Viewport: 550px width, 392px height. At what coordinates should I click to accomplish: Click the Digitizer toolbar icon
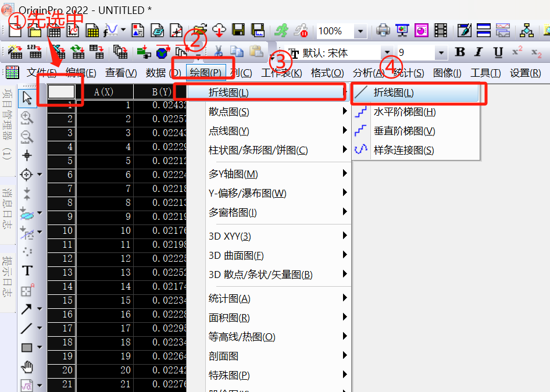click(x=176, y=30)
